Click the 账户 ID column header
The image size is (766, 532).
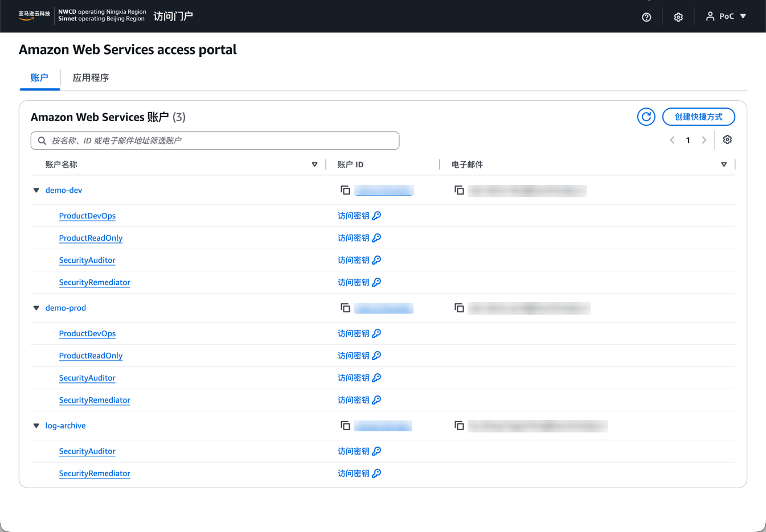tap(350, 164)
